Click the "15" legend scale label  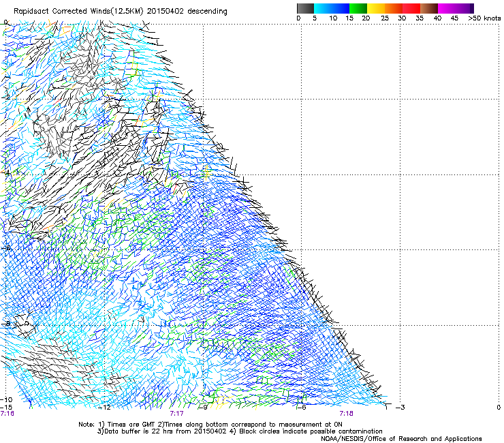[349, 18]
